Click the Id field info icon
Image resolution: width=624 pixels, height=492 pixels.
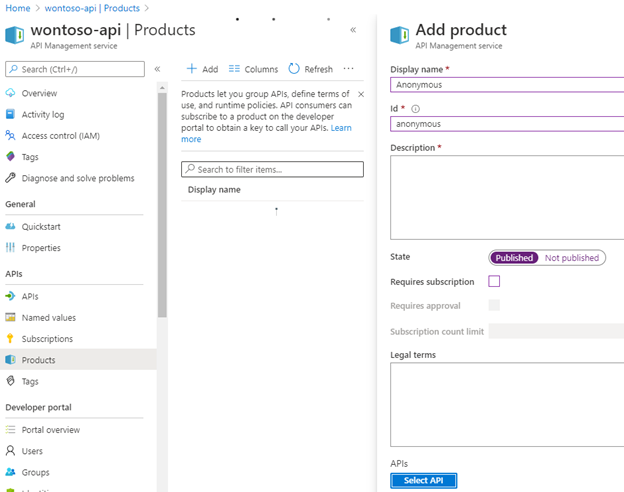tap(415, 109)
